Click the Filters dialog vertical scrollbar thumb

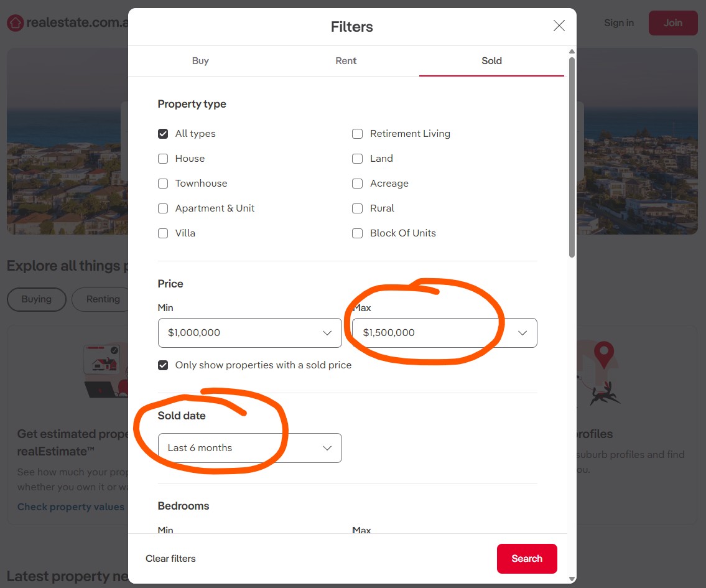click(x=572, y=157)
